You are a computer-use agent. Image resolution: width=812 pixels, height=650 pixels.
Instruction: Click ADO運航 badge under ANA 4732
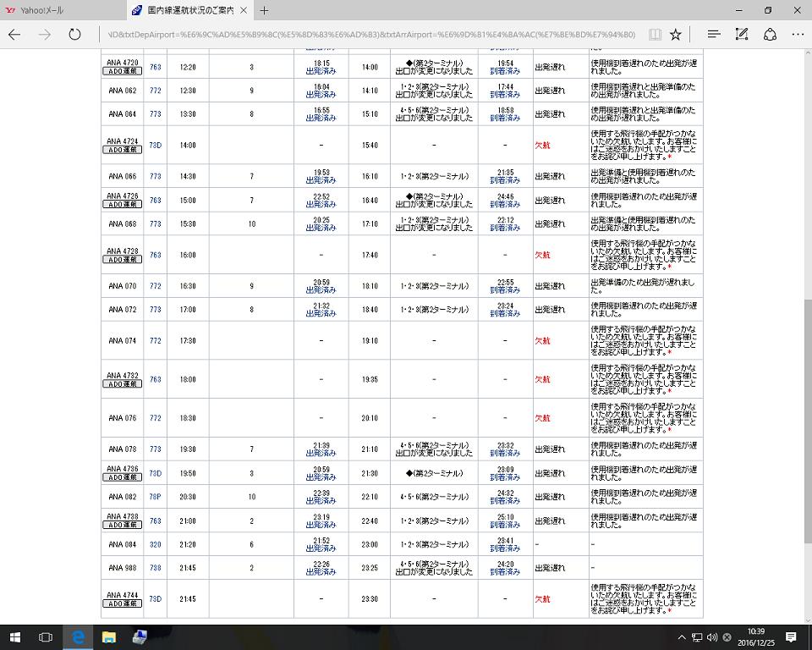[122, 383]
